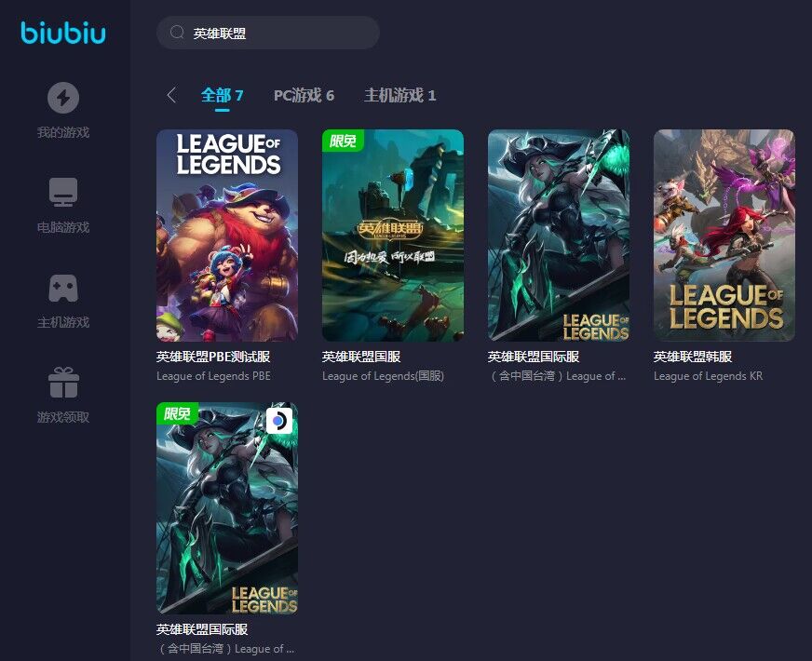Open the 游戏领取 gift box icon
The width and height of the screenshot is (812, 661).
click(x=63, y=383)
